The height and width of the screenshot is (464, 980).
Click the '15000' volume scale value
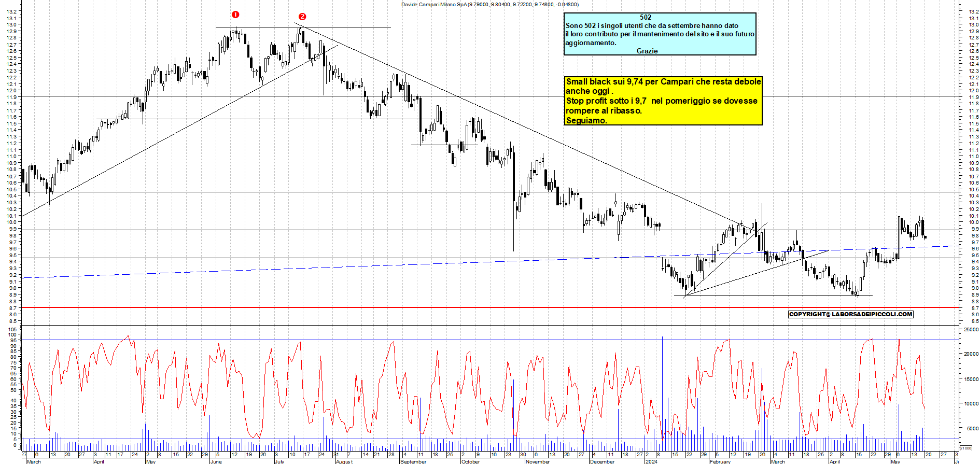coord(971,379)
